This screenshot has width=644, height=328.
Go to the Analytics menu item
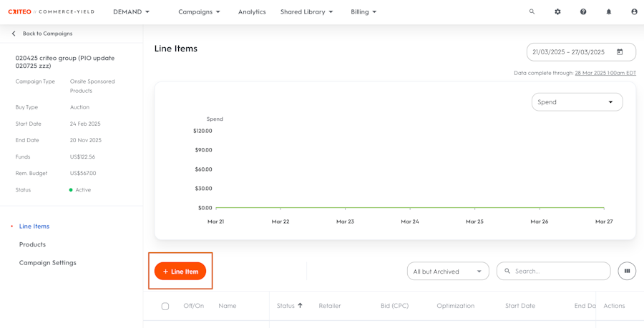tap(252, 12)
